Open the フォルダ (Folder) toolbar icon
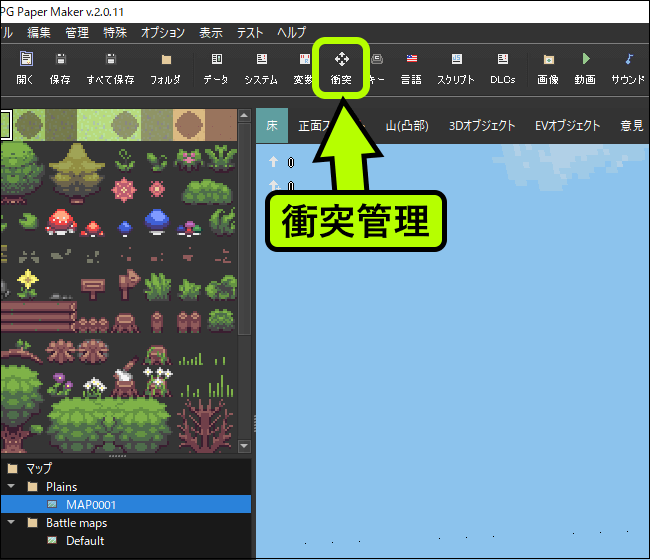Image resolution: width=650 pixels, height=560 pixels. (x=165, y=68)
